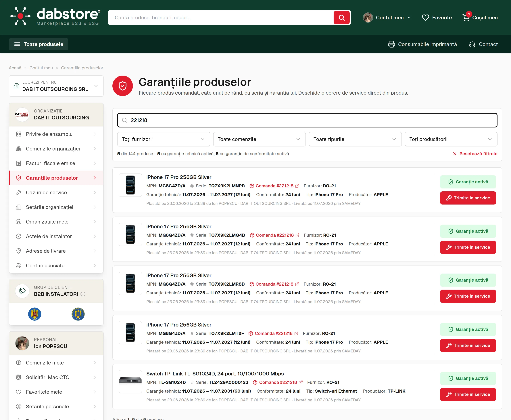Click Garanție activă badge for TQ7X9K2LMR8D
The height and width of the screenshot is (420, 511).
coord(468,280)
